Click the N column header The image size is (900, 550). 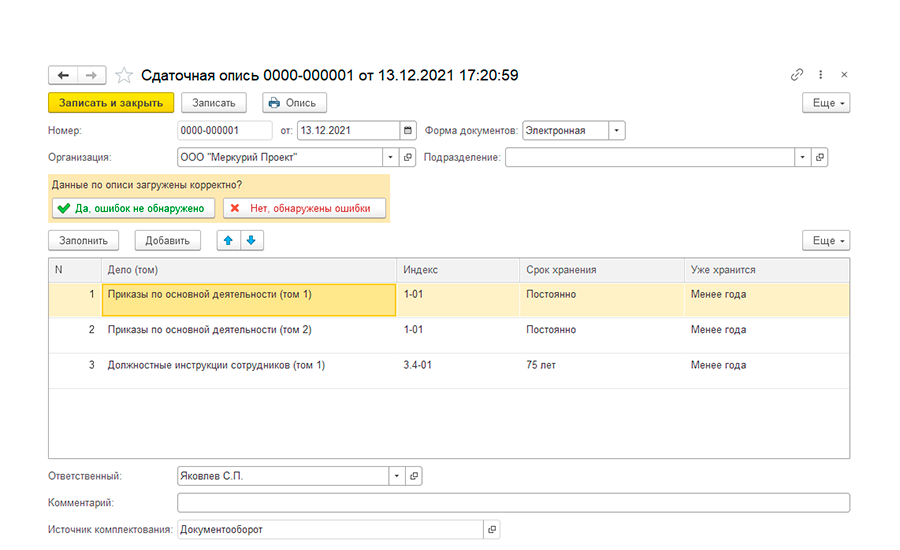click(x=75, y=270)
